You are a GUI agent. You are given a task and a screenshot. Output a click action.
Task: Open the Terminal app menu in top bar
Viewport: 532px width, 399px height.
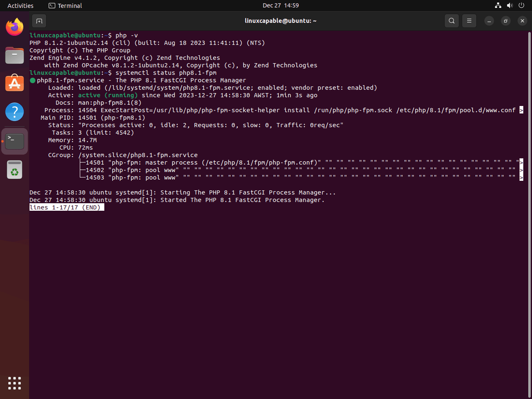click(65, 5)
